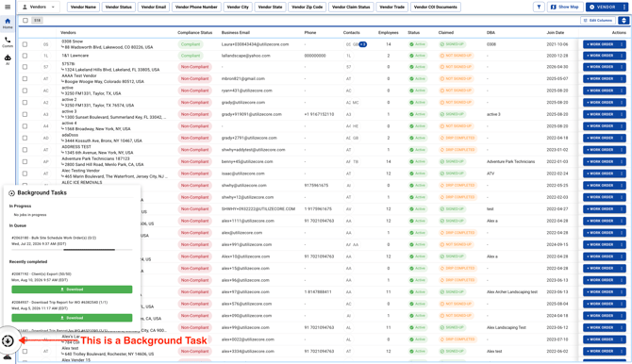Open three-dot actions for 0308 Snow row
The image size is (632, 364).
(x=622, y=44)
